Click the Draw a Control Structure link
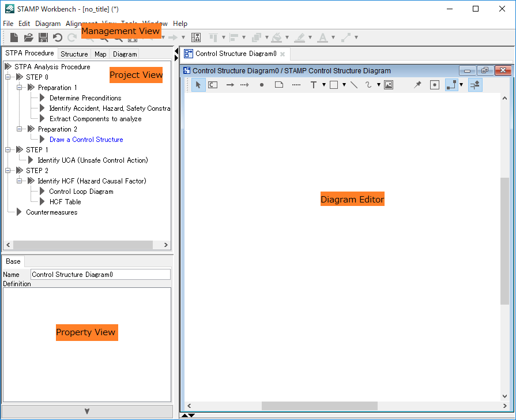 click(86, 140)
